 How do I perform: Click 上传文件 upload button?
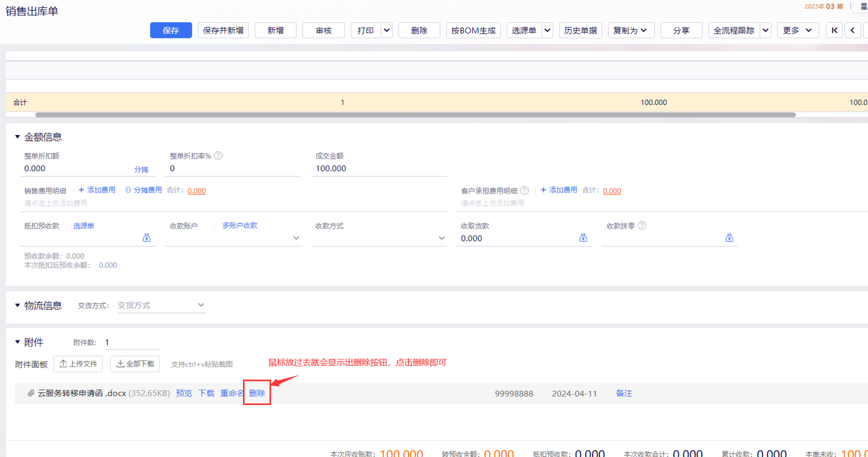coord(78,364)
